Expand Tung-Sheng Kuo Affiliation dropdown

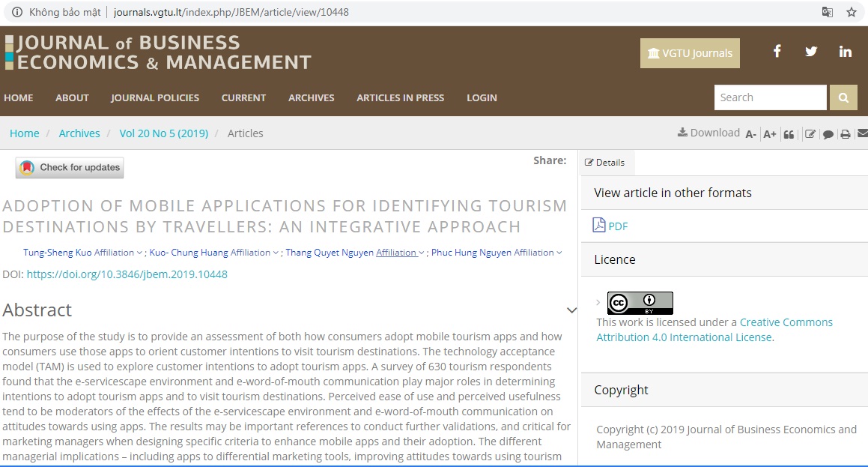pos(118,253)
